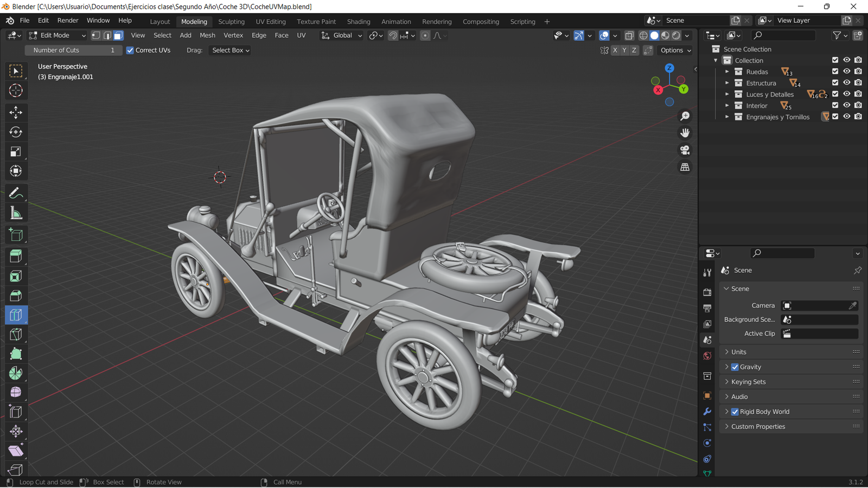Click the Number of Cuts field
868x488 pixels.
(x=73, y=50)
